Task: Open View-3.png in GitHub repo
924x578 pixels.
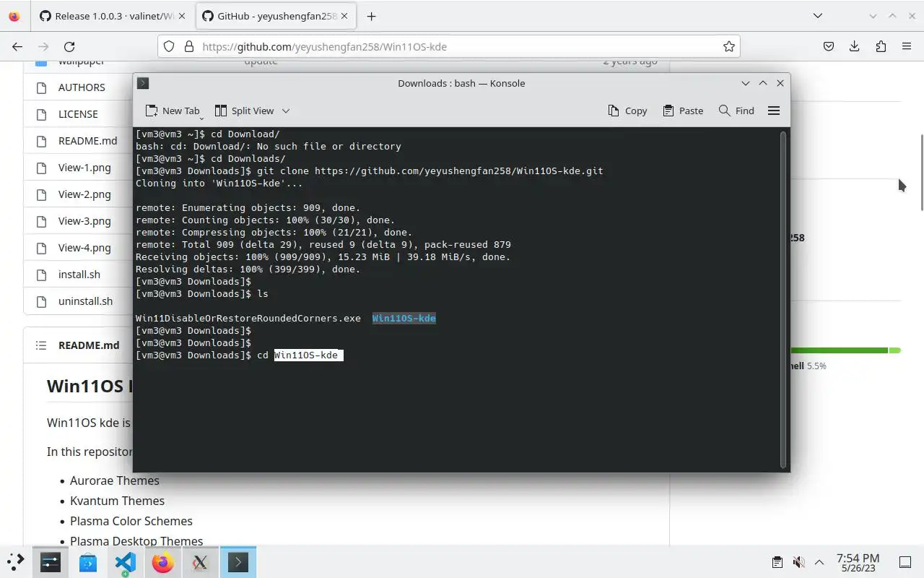Action: (84, 221)
